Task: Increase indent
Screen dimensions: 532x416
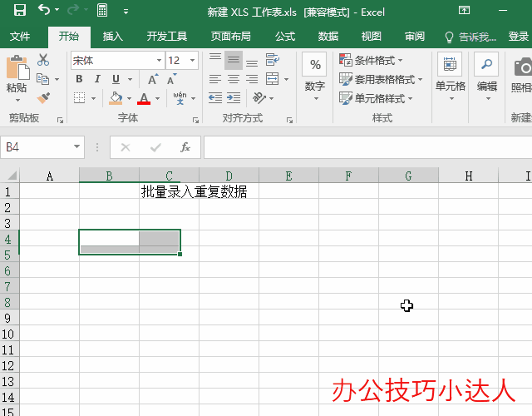Action: [x=234, y=98]
